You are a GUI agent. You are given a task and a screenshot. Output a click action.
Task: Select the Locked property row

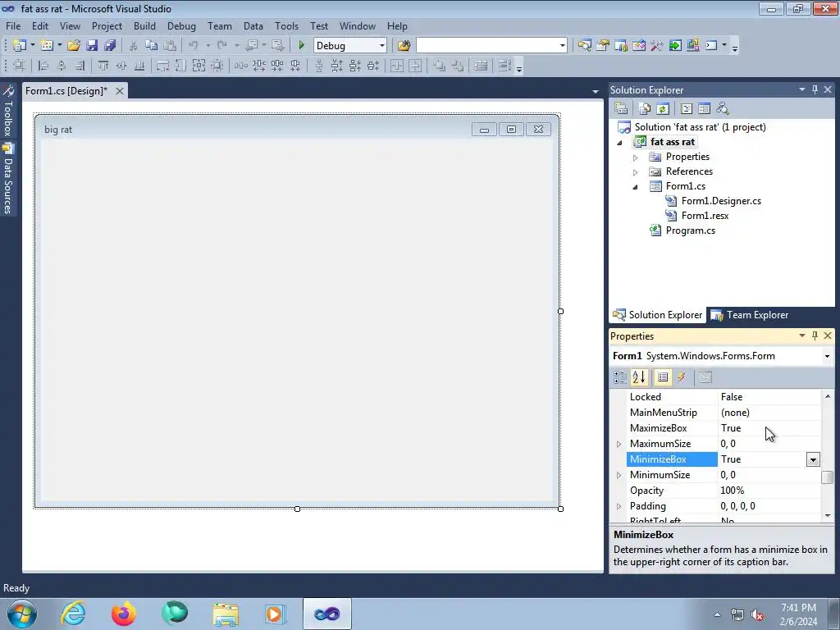pyautogui.click(x=724, y=397)
